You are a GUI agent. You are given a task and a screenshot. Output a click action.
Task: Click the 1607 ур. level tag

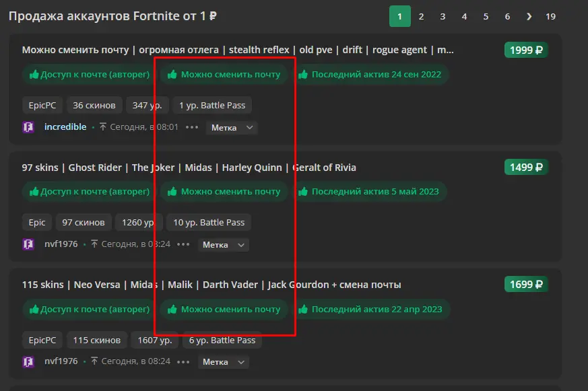pyautogui.click(x=155, y=340)
